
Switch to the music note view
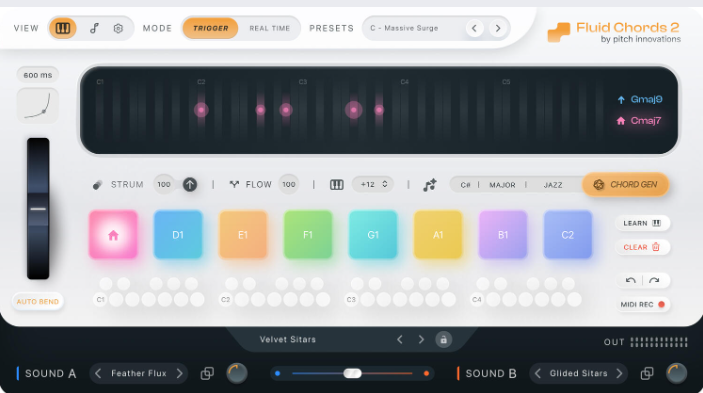point(94,28)
